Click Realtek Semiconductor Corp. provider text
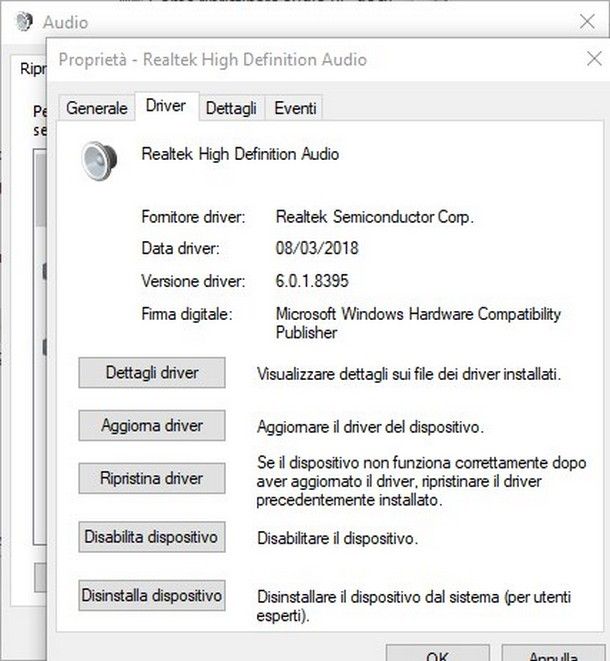 [x=375, y=217]
